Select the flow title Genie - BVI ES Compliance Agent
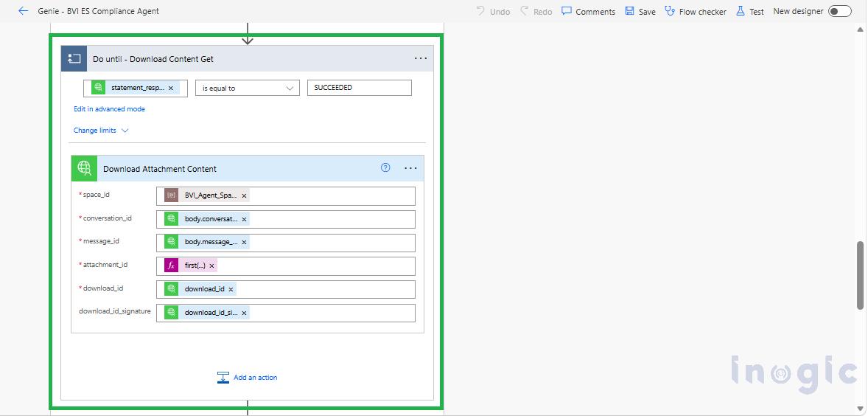The width and height of the screenshot is (868, 416). pos(99,11)
